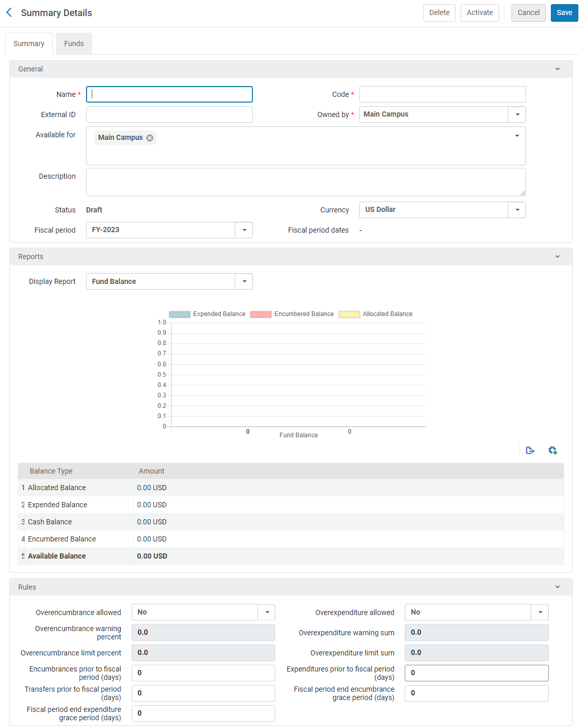The height and width of the screenshot is (728, 583).
Task: Collapse the Reports section
Action: tap(558, 256)
